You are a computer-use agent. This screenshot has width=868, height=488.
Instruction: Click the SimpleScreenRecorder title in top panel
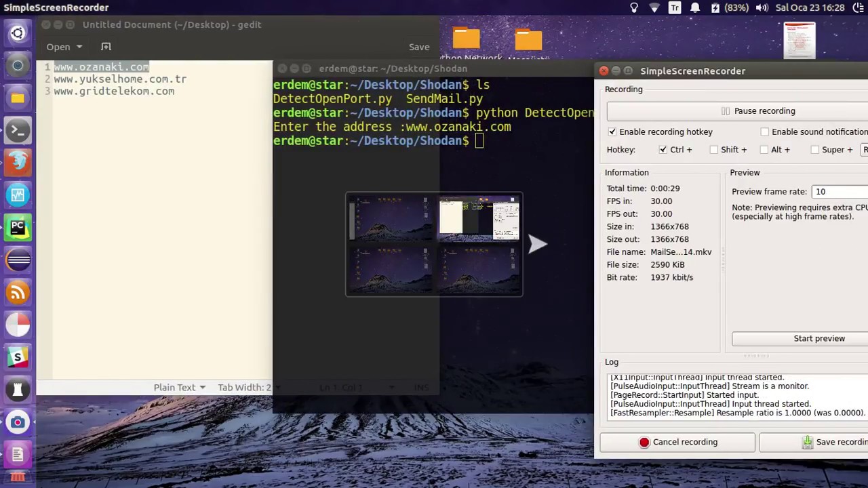pyautogui.click(x=56, y=7)
